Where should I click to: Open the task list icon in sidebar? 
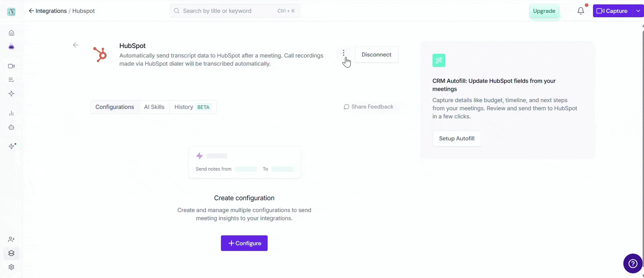tap(11, 80)
